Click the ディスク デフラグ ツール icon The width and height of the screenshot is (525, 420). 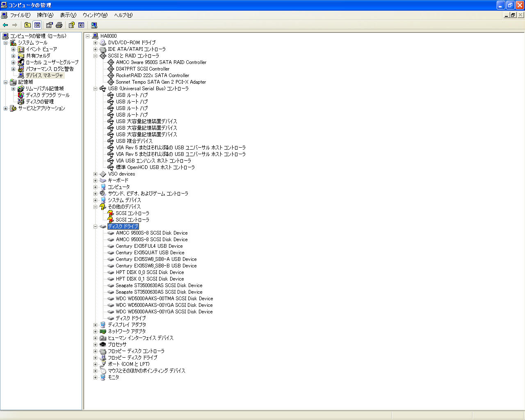point(21,95)
